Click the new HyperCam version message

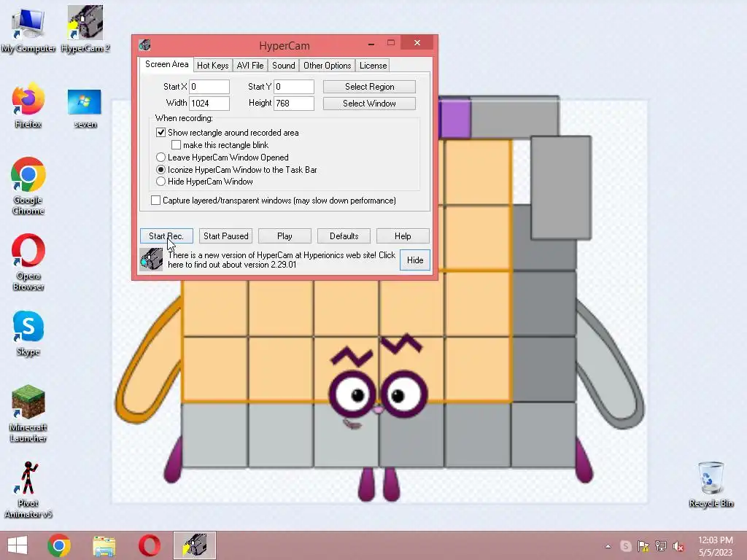(x=282, y=260)
